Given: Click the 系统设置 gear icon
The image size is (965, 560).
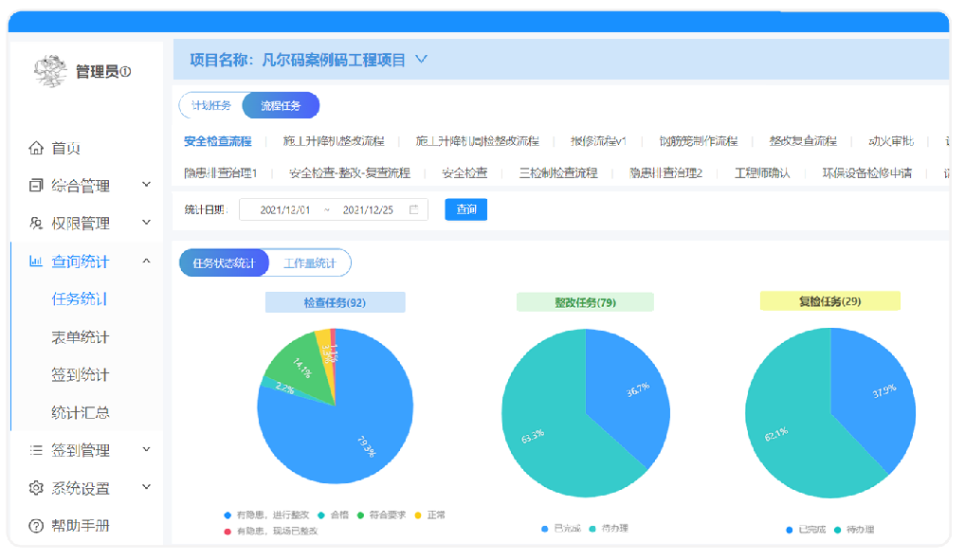Looking at the screenshot, I should point(36,488).
